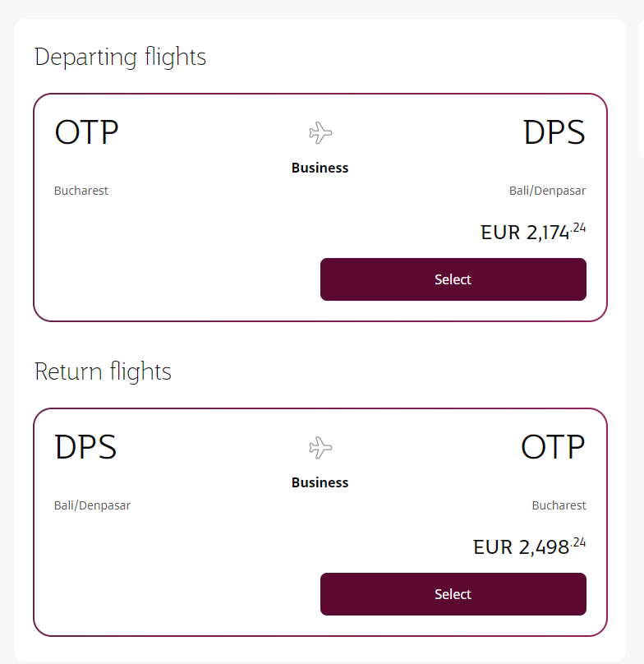Click the DPS code on return flight
Viewport: 644px width, 664px height.
click(x=85, y=447)
